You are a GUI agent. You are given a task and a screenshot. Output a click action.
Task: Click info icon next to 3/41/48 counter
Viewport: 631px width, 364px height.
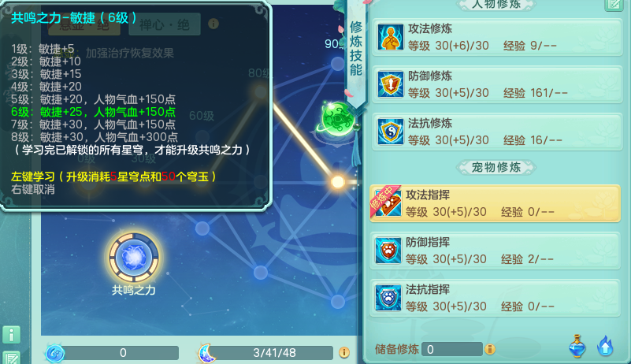coord(344,353)
